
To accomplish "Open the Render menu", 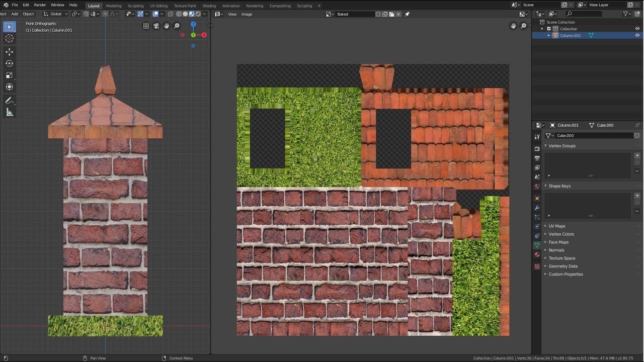I will tap(40, 5).
